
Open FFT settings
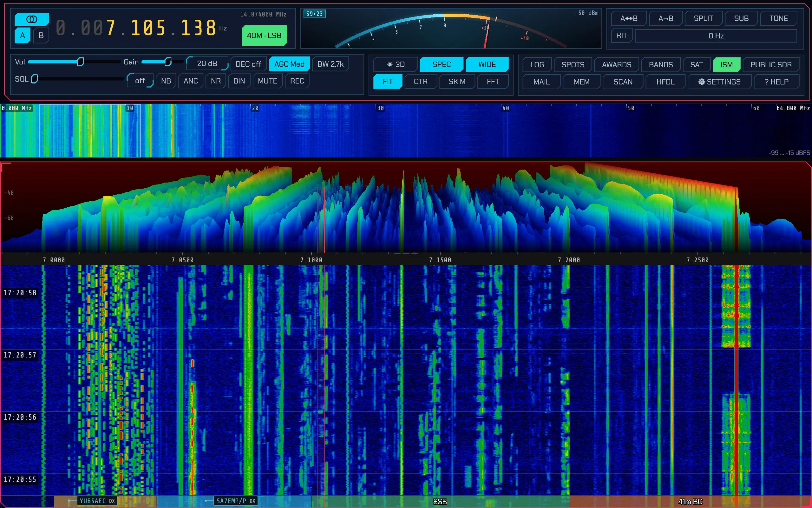[x=493, y=82]
